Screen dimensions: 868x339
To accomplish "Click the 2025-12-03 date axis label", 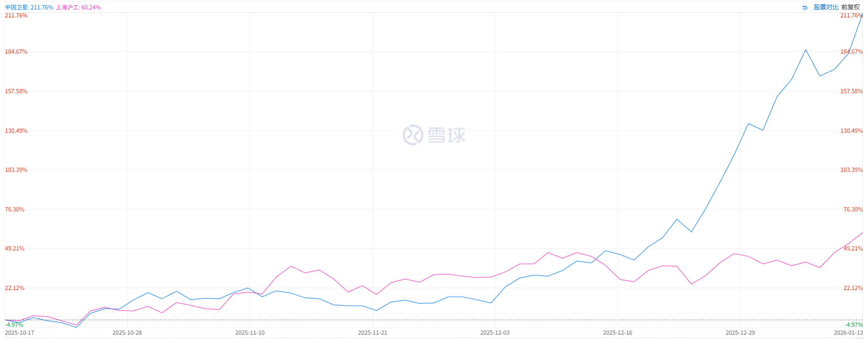I will (494, 332).
